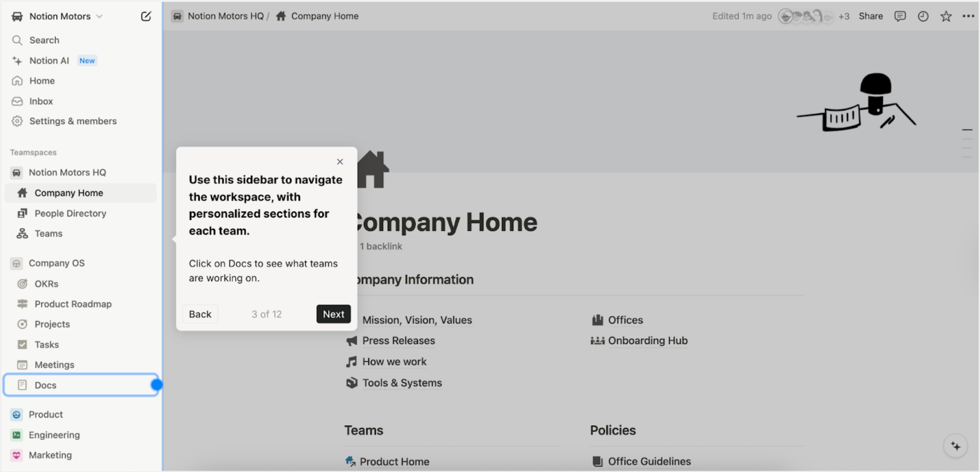Favorite the page with star icon
Image resolution: width=980 pixels, height=472 pixels.
pyautogui.click(x=946, y=16)
